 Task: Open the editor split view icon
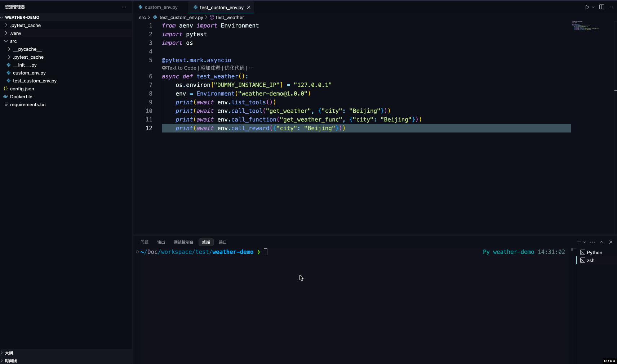(601, 7)
